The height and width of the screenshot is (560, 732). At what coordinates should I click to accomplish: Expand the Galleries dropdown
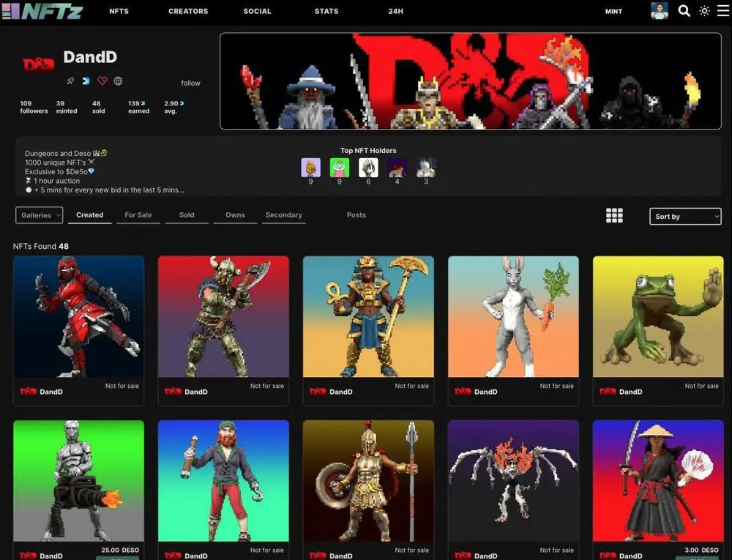tap(39, 215)
